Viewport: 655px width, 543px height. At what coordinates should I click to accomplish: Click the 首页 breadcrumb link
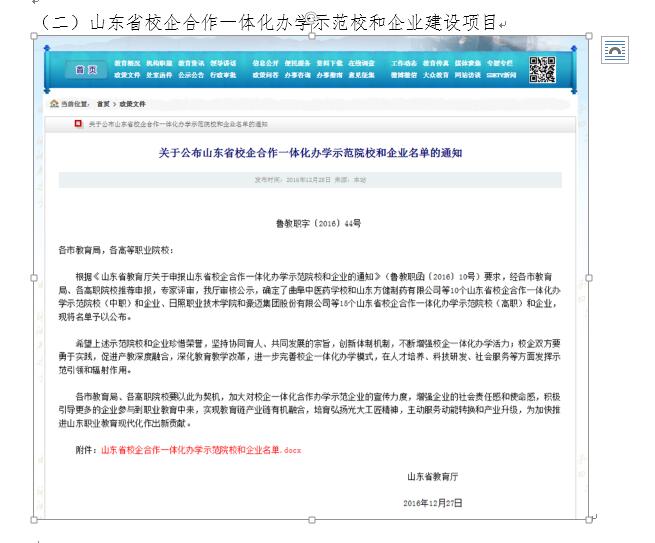click(103, 103)
